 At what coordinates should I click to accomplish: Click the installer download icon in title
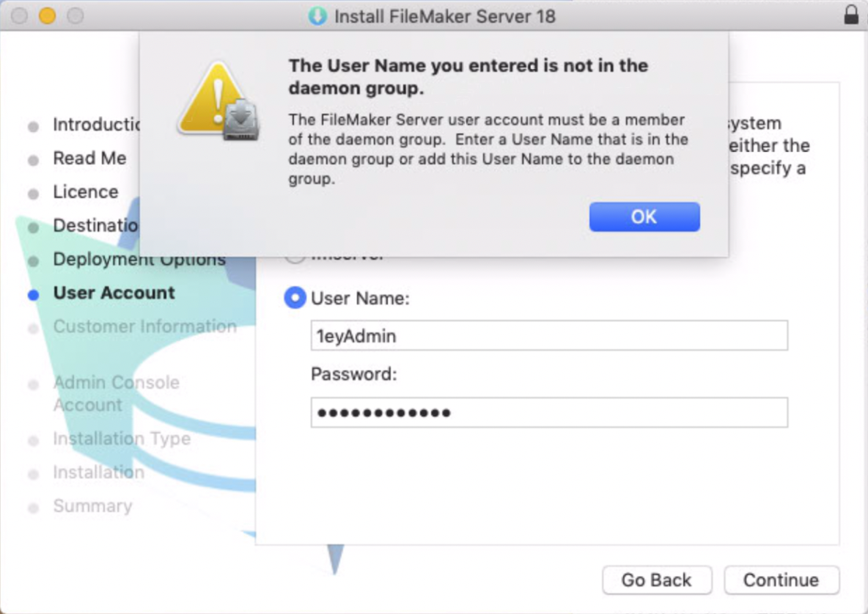(x=317, y=15)
